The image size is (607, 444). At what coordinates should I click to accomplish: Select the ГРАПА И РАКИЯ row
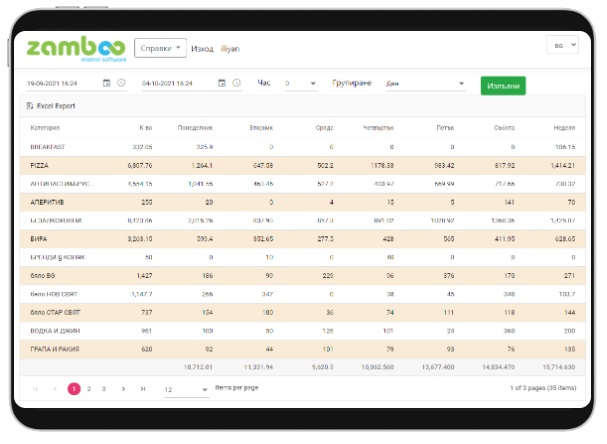click(302, 349)
